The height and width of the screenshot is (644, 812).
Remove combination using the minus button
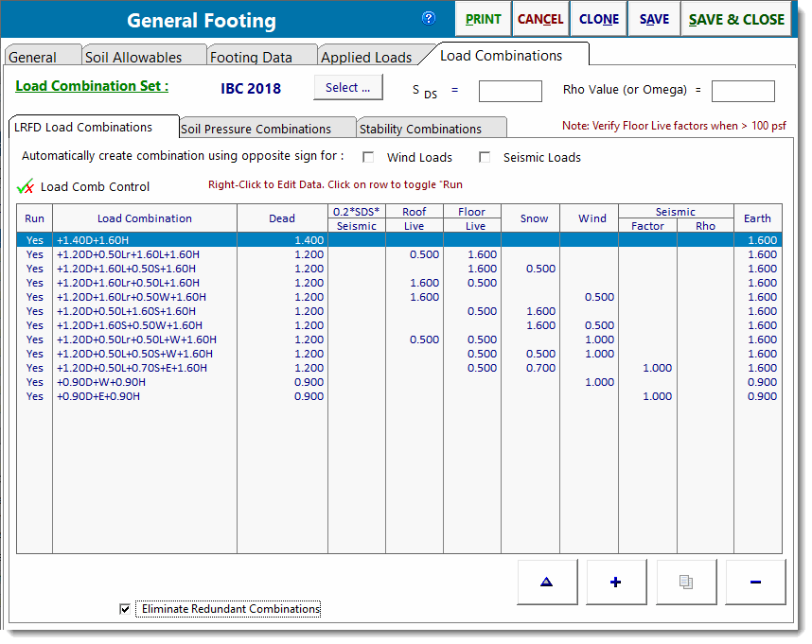pyautogui.click(x=755, y=582)
